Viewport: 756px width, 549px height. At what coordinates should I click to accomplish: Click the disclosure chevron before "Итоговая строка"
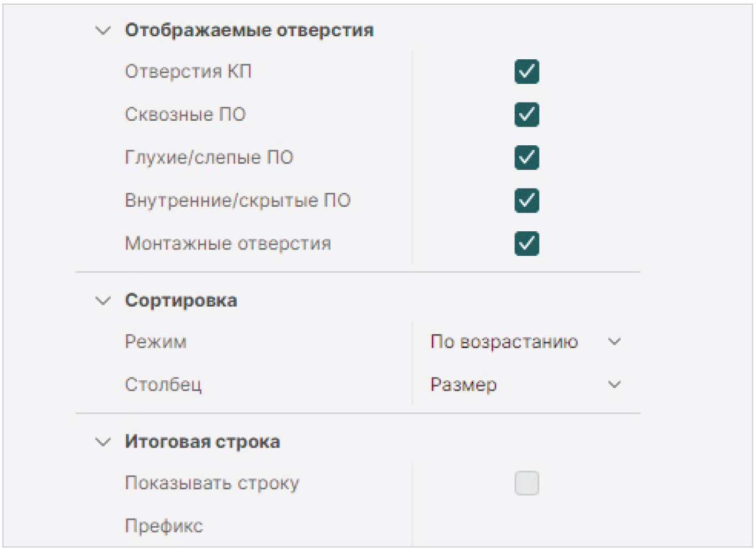[x=103, y=442]
